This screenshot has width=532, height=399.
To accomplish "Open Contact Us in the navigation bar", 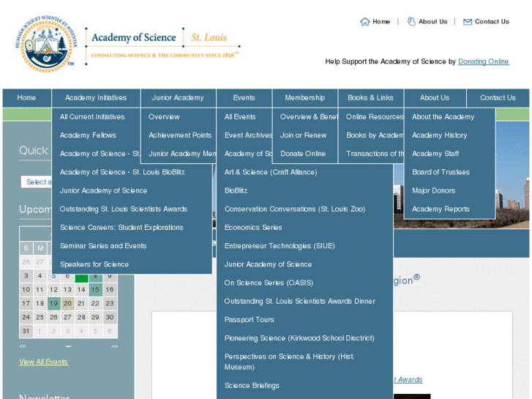I will [498, 98].
